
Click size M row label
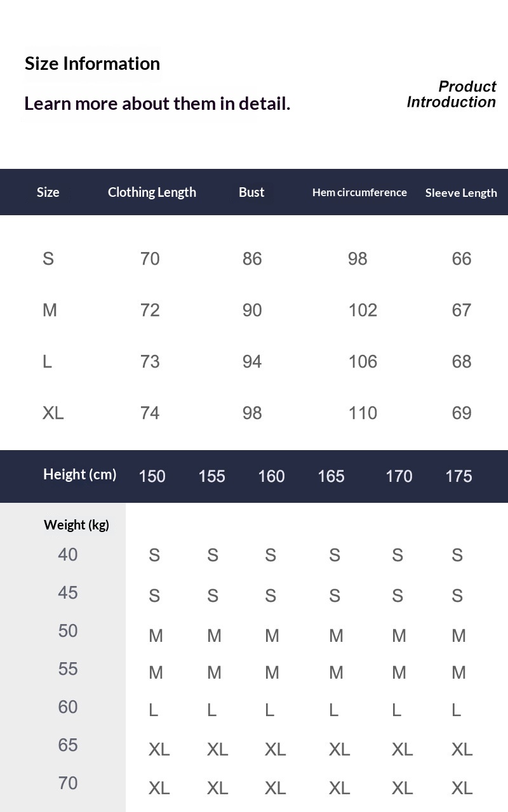point(50,310)
